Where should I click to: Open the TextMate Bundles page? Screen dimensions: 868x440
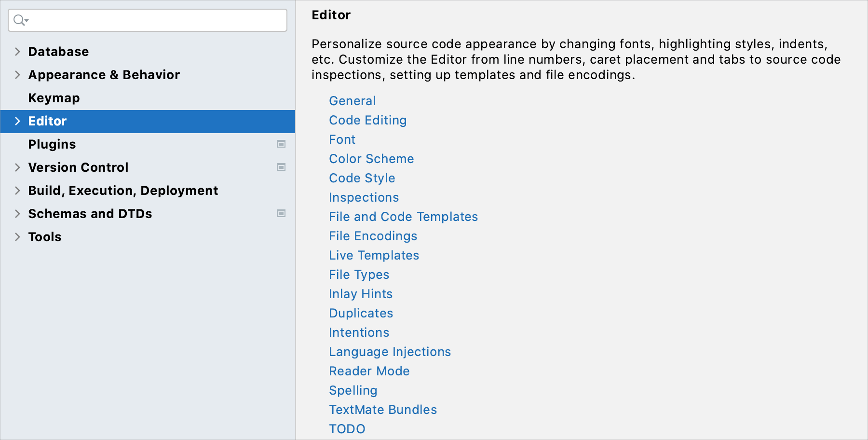[x=382, y=409]
